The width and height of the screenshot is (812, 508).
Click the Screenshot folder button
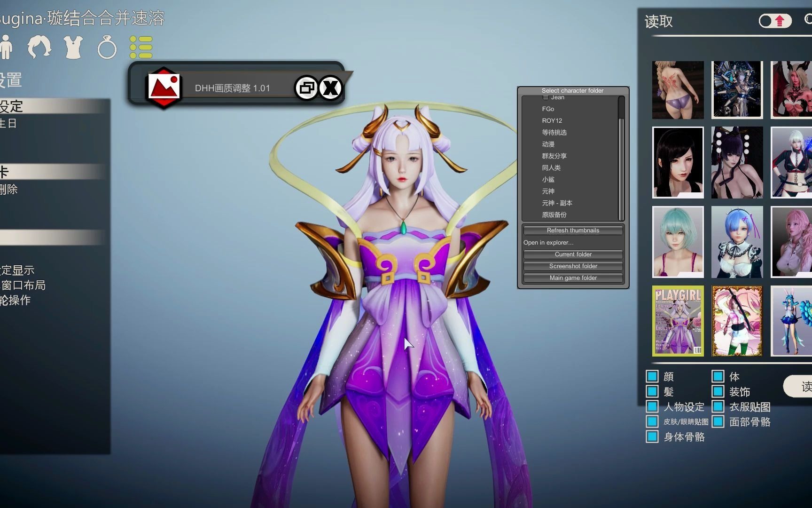click(x=573, y=266)
